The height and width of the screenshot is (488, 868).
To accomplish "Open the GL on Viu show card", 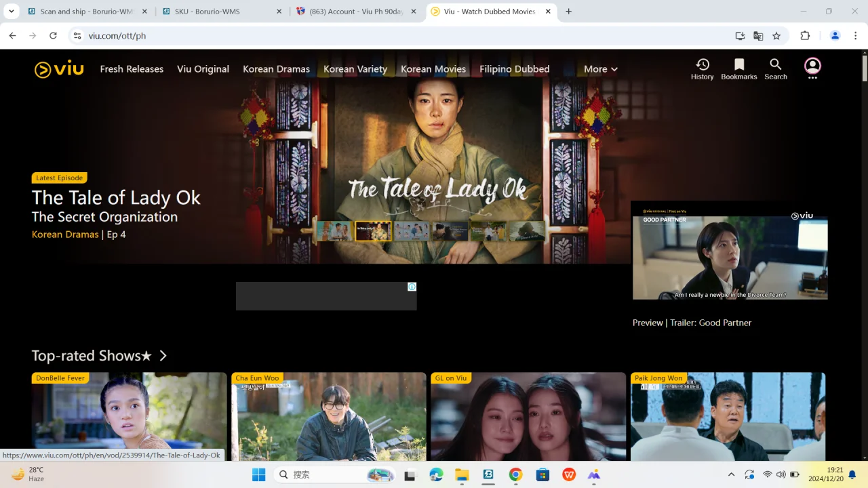I will tap(528, 416).
